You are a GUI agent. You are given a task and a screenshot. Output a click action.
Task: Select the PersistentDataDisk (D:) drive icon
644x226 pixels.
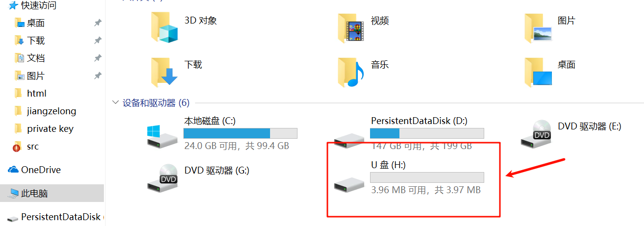pos(349,140)
